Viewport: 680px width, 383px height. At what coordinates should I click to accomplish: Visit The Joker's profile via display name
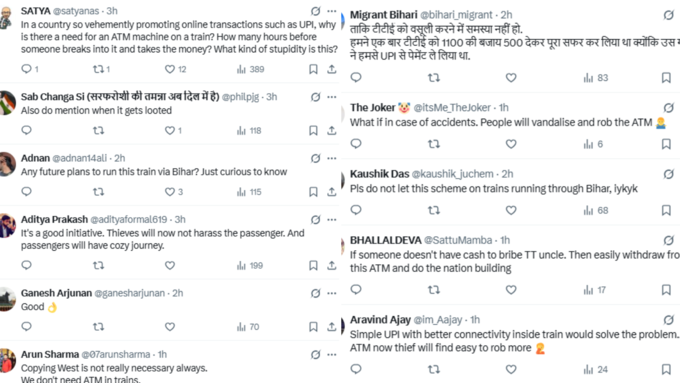[x=373, y=108]
